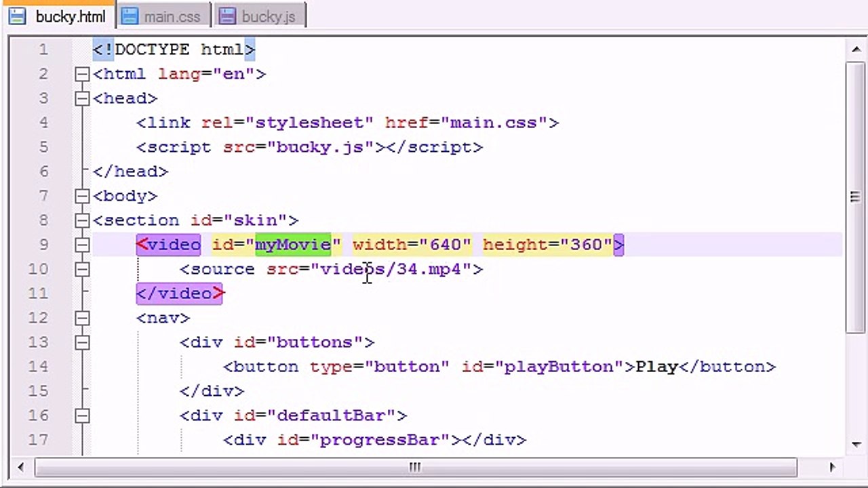Click line number 9 in the margin

(44, 245)
